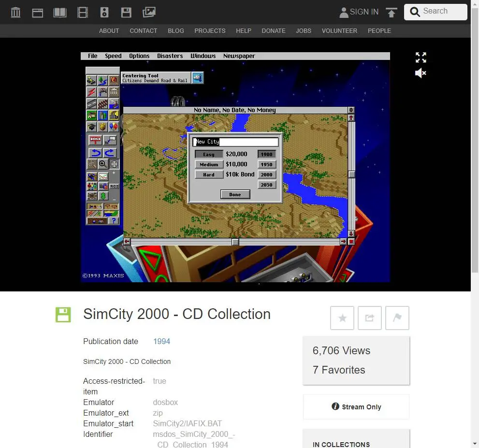This screenshot has height=448, width=479.
Task: Select the City Services police badge tool
Action: click(x=102, y=127)
